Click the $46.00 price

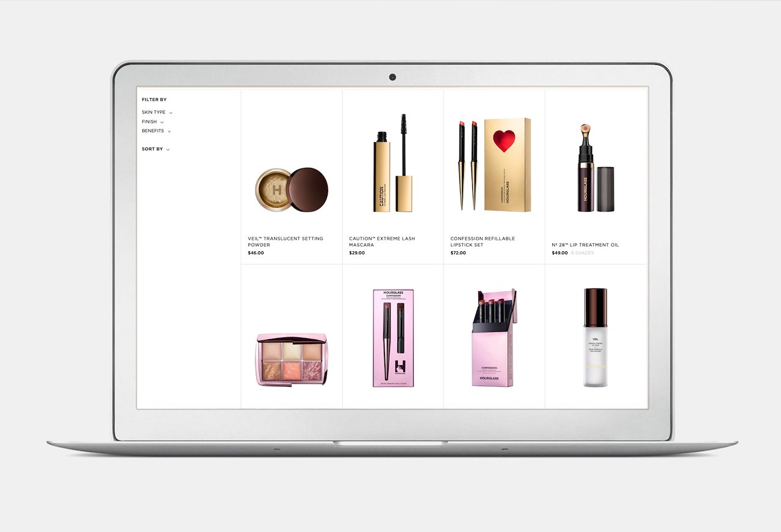(x=256, y=253)
